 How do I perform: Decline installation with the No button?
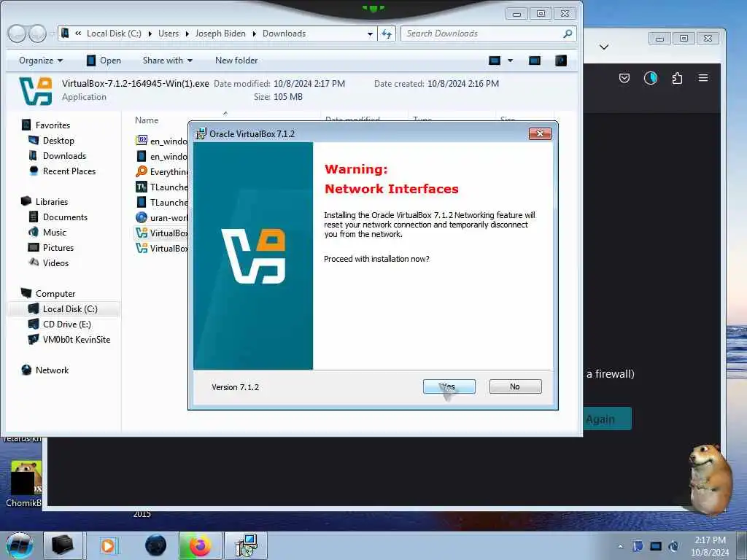click(515, 386)
